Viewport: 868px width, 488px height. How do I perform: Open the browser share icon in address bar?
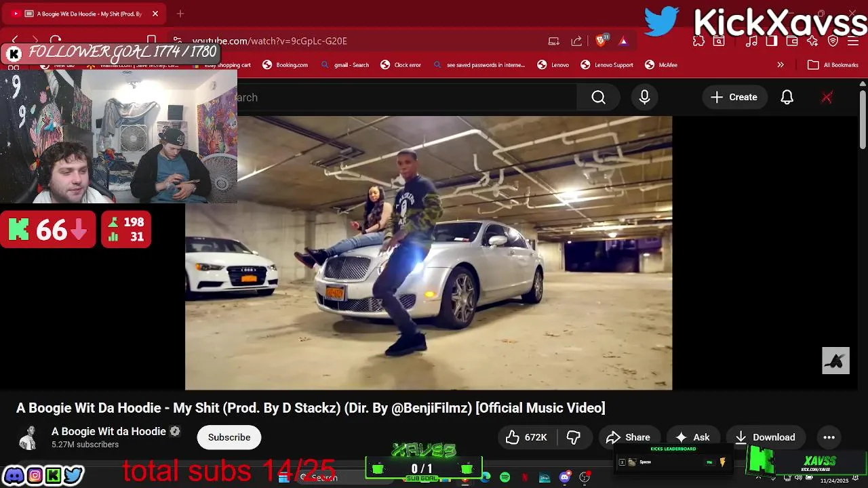coord(576,41)
